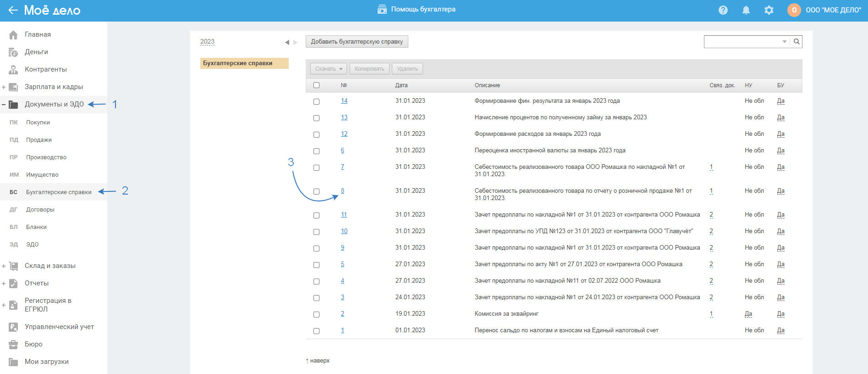
Task: Click the Бюро briefcase icon
Action: pyautogui.click(x=13, y=345)
